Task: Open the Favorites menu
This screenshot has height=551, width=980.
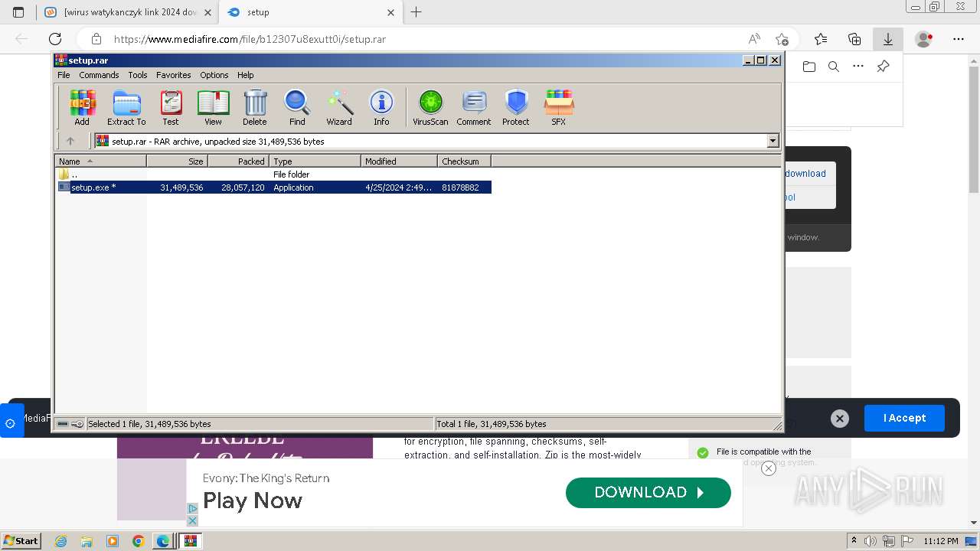Action: pyautogui.click(x=174, y=75)
